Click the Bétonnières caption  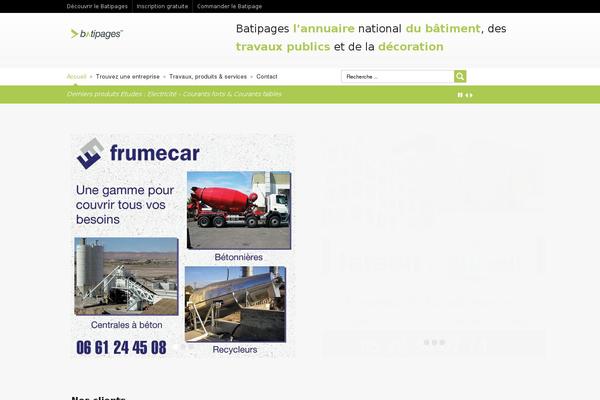click(x=238, y=257)
